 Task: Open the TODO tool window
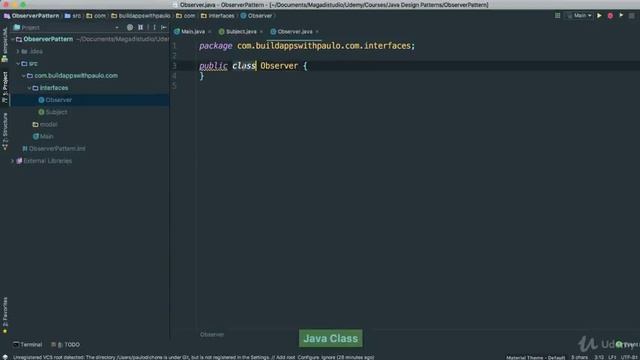66,344
